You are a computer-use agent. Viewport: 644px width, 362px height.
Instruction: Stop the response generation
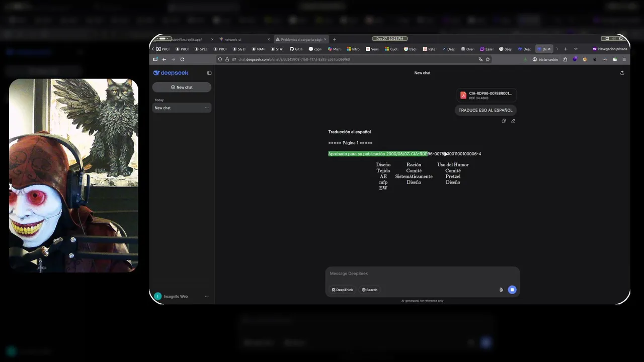pyautogui.click(x=512, y=290)
